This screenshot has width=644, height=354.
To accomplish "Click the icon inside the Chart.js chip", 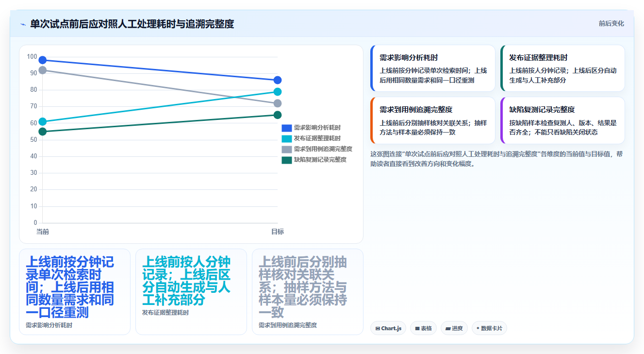I will (378, 329).
